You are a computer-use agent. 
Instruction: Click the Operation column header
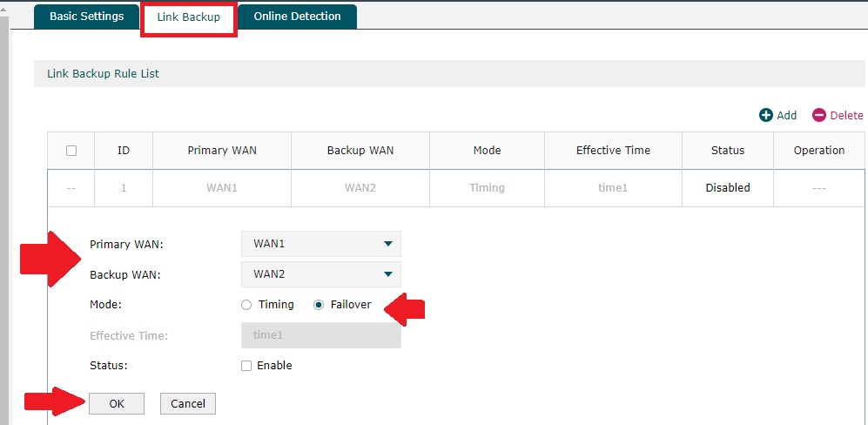point(819,150)
